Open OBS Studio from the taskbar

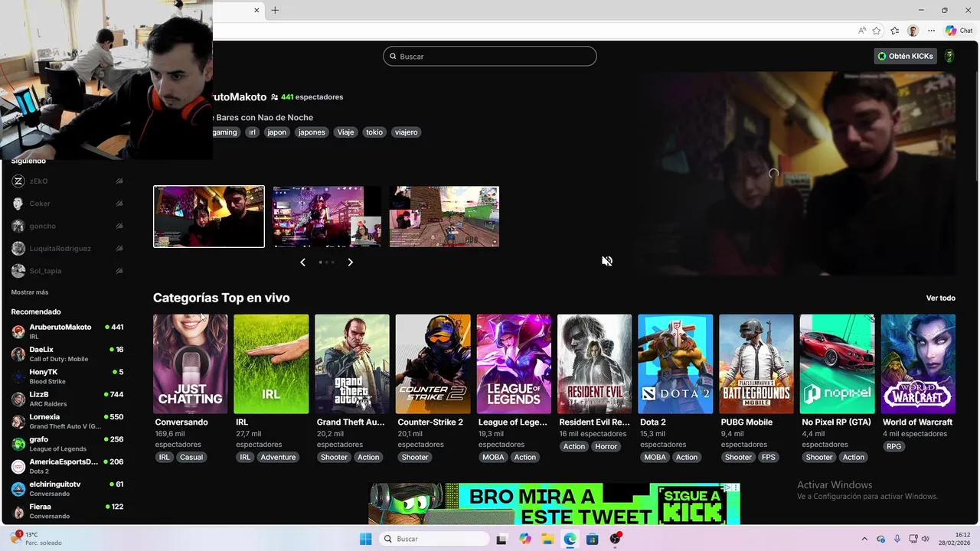click(x=615, y=539)
